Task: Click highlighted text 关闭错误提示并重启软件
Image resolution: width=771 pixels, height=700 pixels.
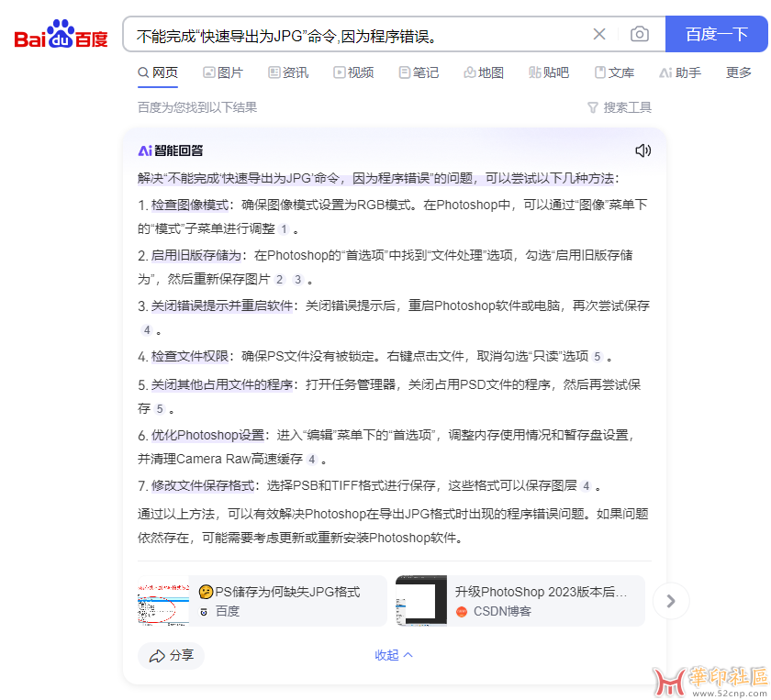Action: pyautogui.click(x=222, y=306)
